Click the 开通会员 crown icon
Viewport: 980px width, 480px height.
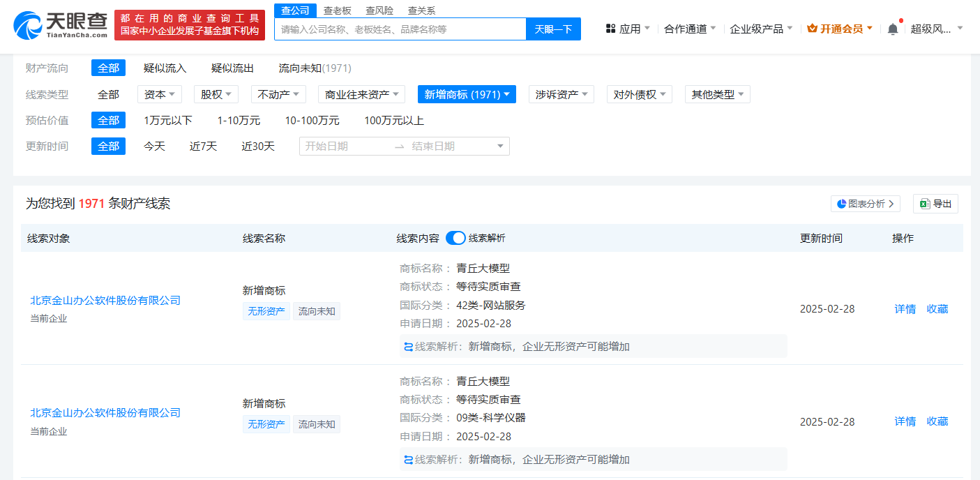tap(812, 29)
